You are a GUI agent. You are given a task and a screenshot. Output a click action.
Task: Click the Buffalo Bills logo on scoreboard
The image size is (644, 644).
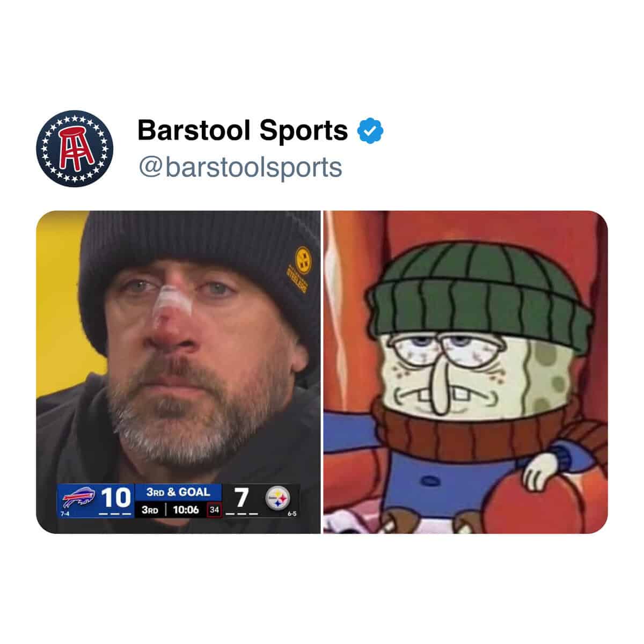click(78, 497)
